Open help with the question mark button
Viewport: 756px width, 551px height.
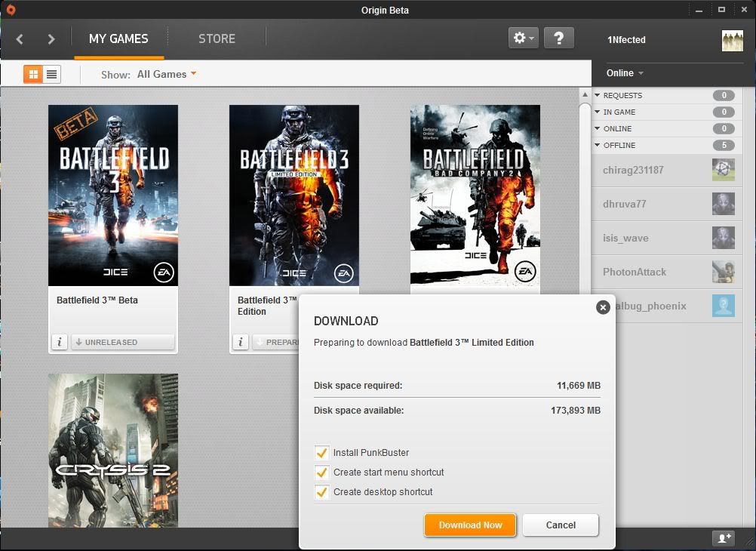[x=559, y=38]
